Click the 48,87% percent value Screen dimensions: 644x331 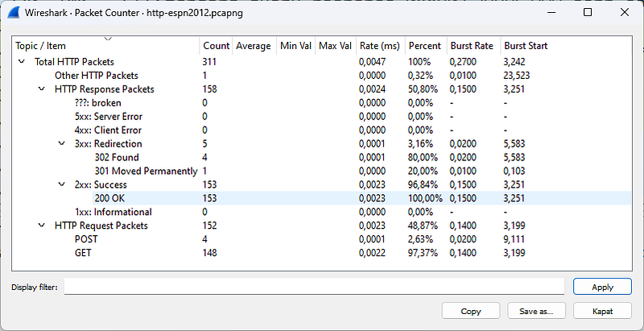(423, 225)
